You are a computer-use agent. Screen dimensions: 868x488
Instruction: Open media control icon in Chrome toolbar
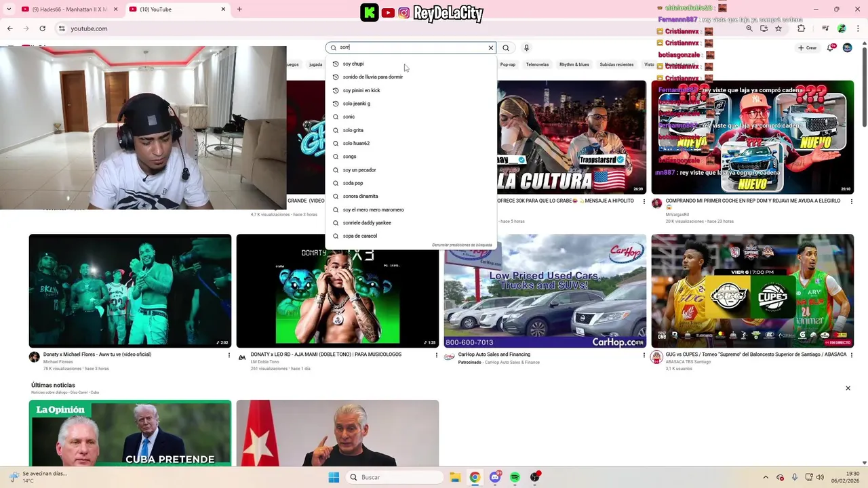pos(825,28)
